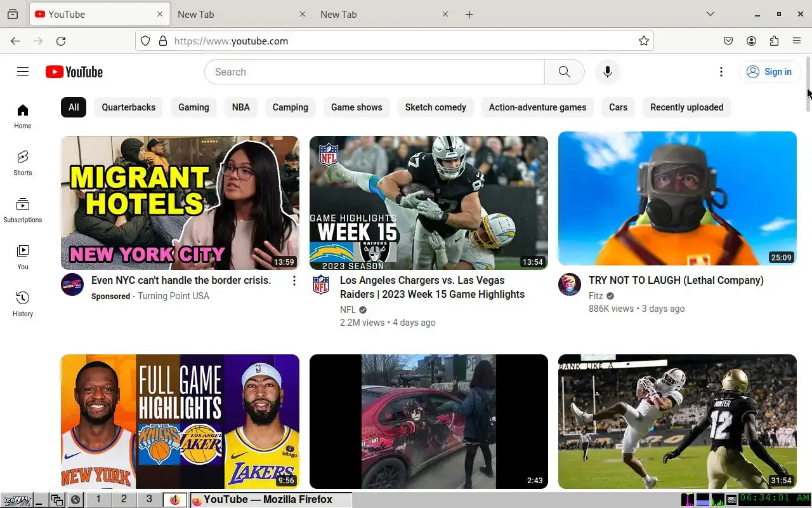Click the Turning Point USA channel avatar
Screen dimensions: 812x508
point(72,284)
